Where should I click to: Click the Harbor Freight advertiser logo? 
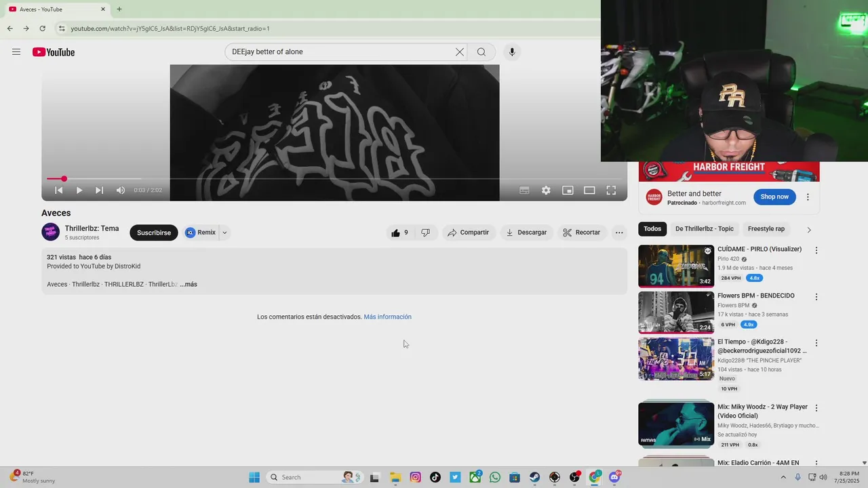654,197
